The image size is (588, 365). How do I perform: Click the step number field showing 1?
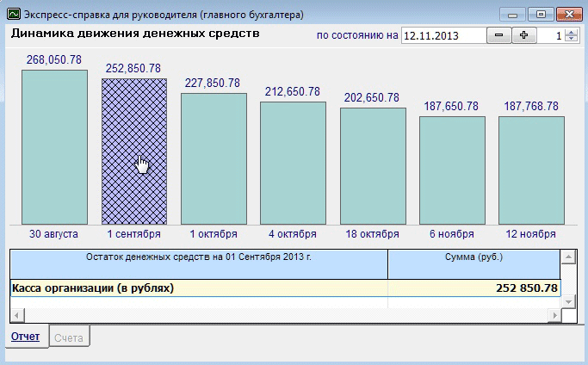(551, 35)
